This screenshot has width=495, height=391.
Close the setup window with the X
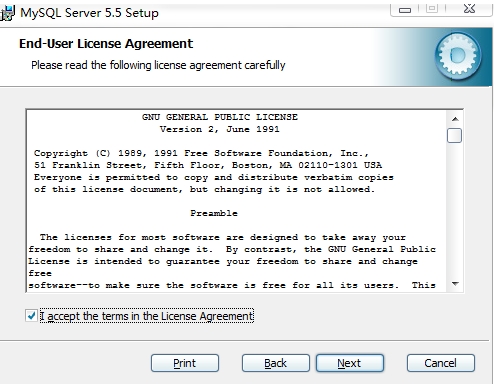point(469,8)
